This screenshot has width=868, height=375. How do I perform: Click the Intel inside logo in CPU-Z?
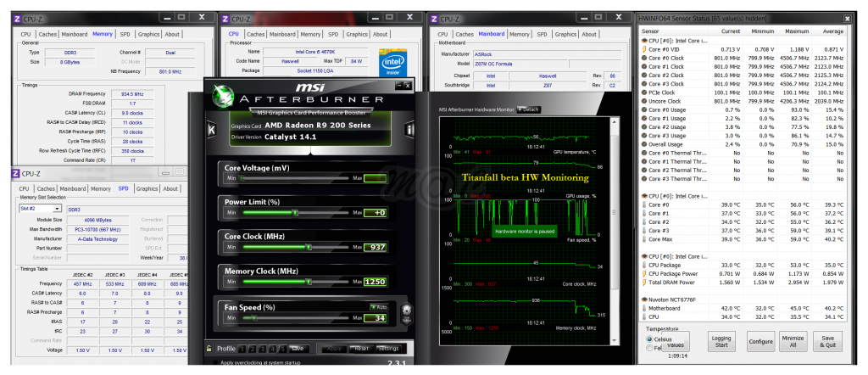click(394, 63)
